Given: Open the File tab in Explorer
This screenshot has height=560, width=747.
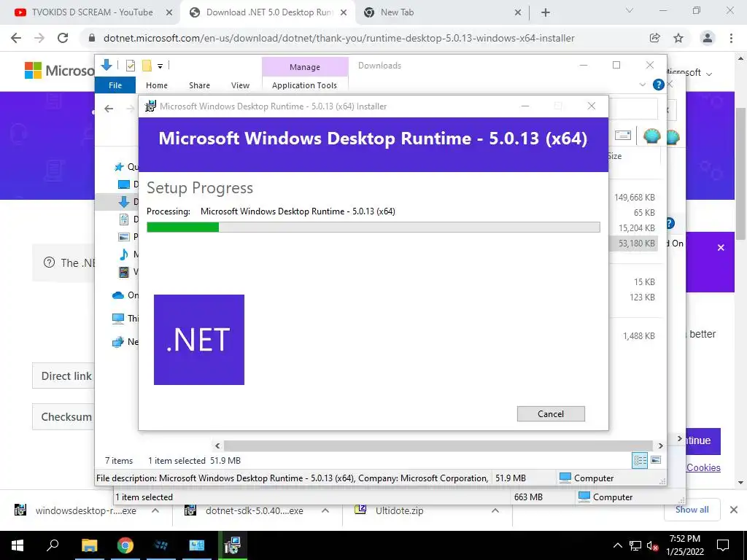Looking at the screenshot, I should click(x=115, y=85).
